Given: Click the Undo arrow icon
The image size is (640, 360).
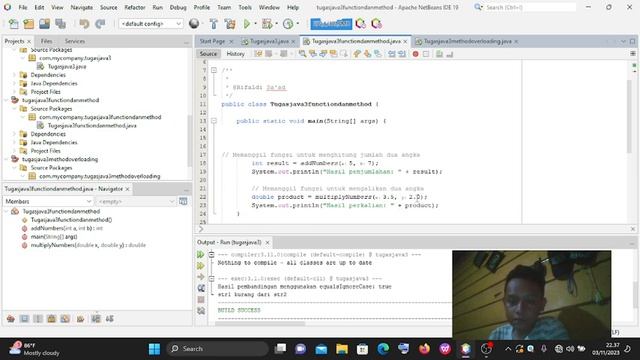Looking at the screenshot, I should coord(84,24).
